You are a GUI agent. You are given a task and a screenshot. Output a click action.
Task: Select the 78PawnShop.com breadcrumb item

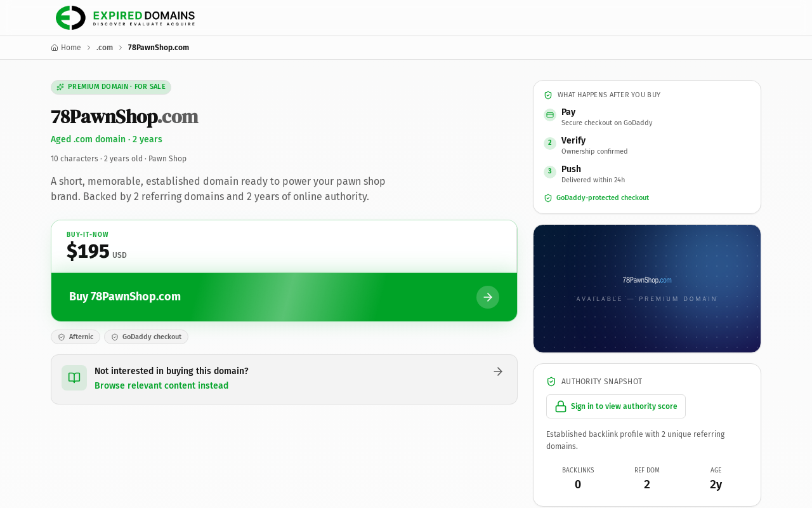tap(159, 48)
